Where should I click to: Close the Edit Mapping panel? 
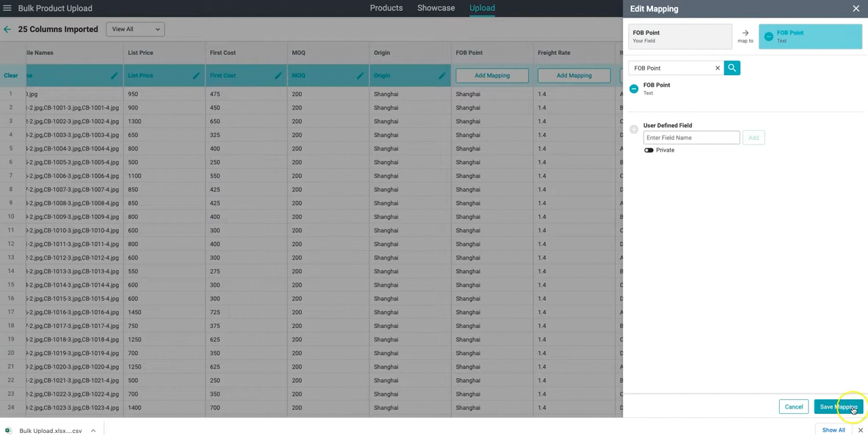[x=856, y=9]
